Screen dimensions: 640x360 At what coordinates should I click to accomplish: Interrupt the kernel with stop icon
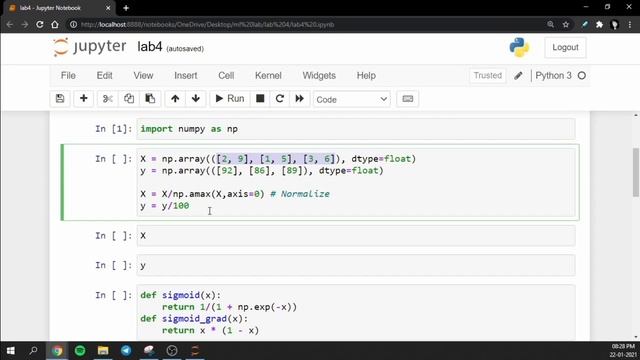click(x=260, y=99)
